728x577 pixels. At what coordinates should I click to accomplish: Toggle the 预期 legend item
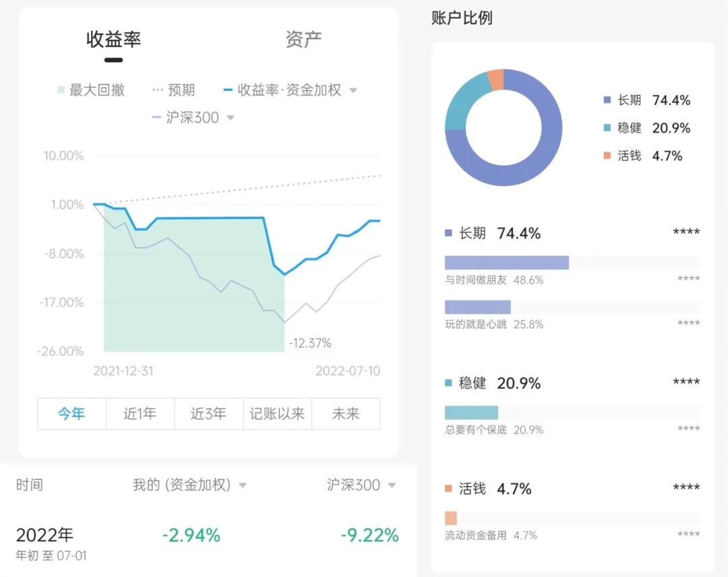[174, 90]
